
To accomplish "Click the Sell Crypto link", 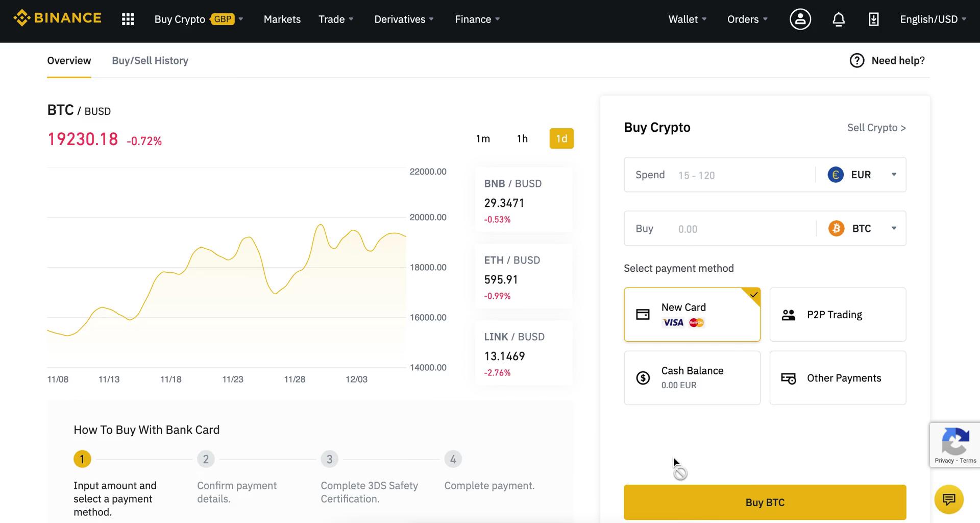I will tap(876, 128).
